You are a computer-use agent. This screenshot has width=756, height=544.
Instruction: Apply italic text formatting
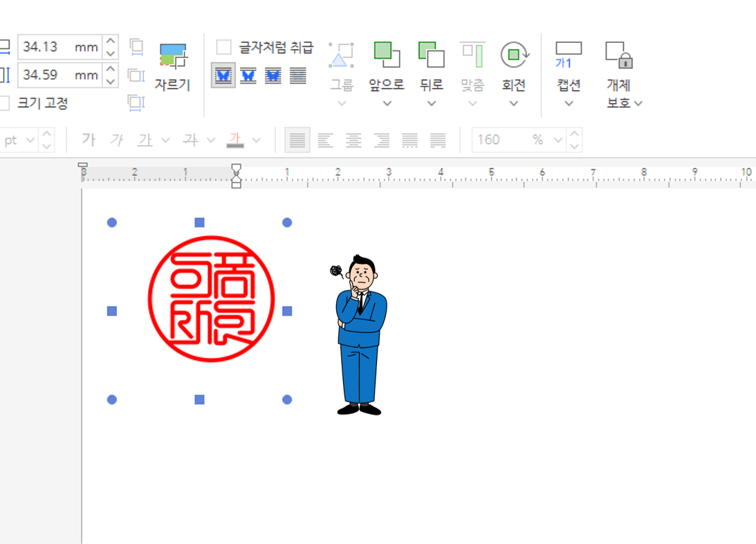117,140
